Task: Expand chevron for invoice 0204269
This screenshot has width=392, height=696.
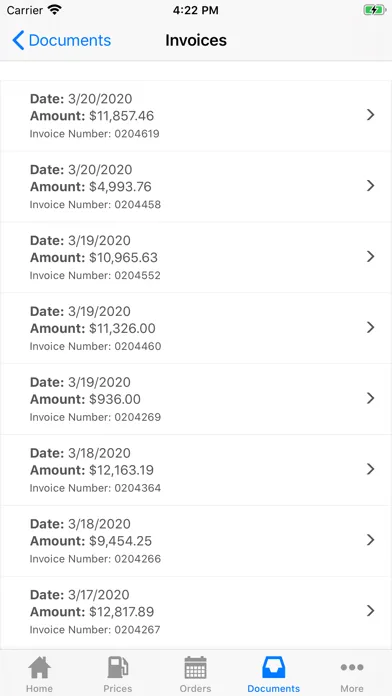Action: [371, 399]
